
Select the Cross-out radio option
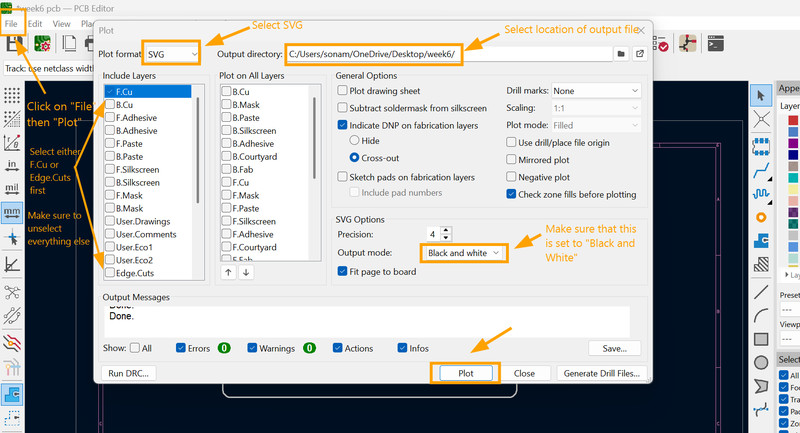354,158
